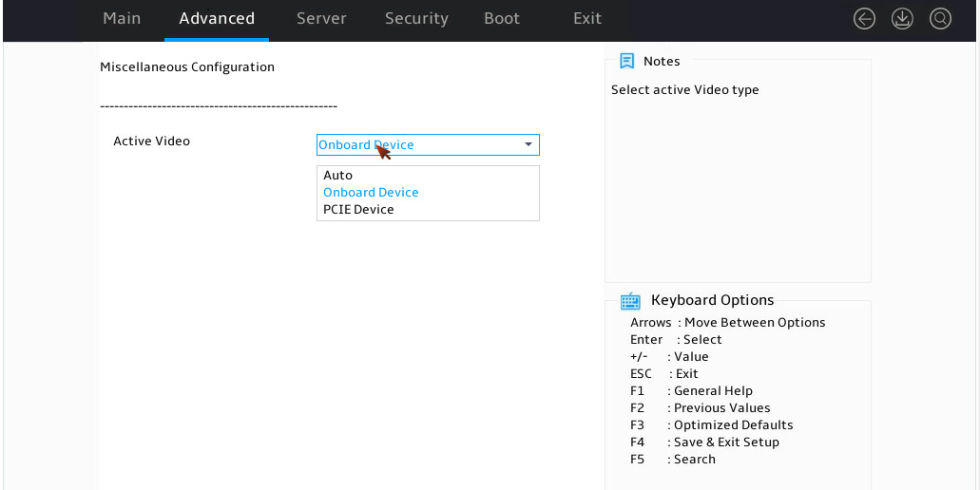Choose Auto from the dropdown list
Screen dimensions: 980x490
[338, 176]
